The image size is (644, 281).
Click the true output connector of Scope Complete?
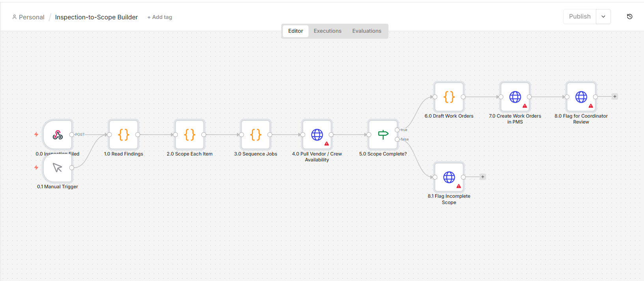point(397,130)
